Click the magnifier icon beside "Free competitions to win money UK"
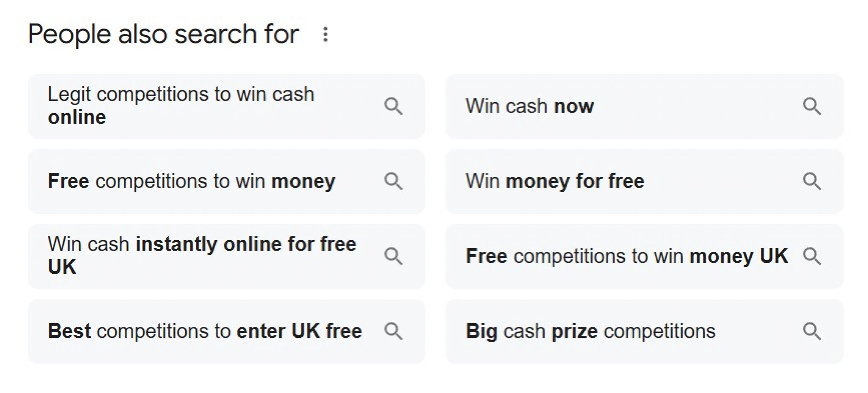 [x=812, y=255]
